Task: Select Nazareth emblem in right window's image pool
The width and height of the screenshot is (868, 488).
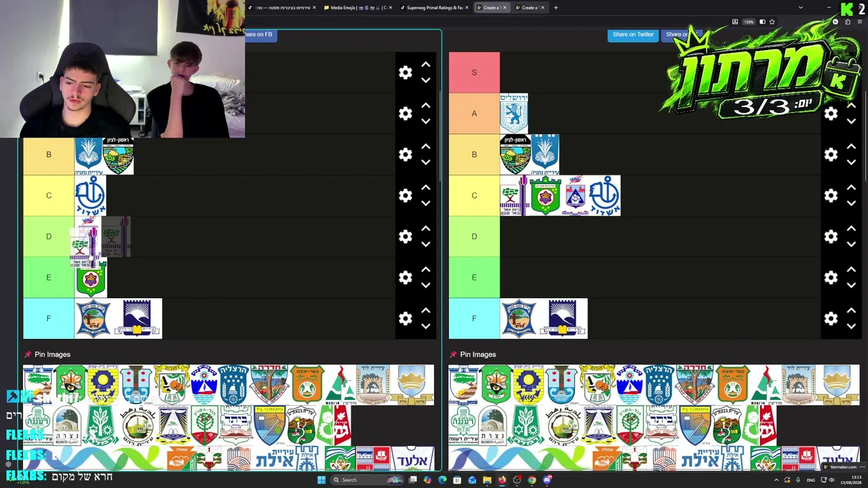Action: coord(492,425)
